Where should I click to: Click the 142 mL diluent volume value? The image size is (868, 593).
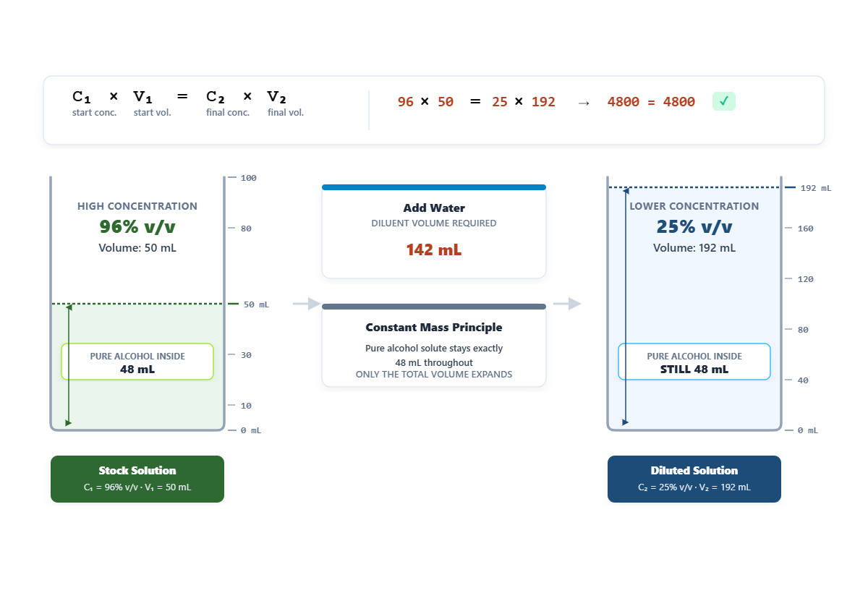coord(434,250)
